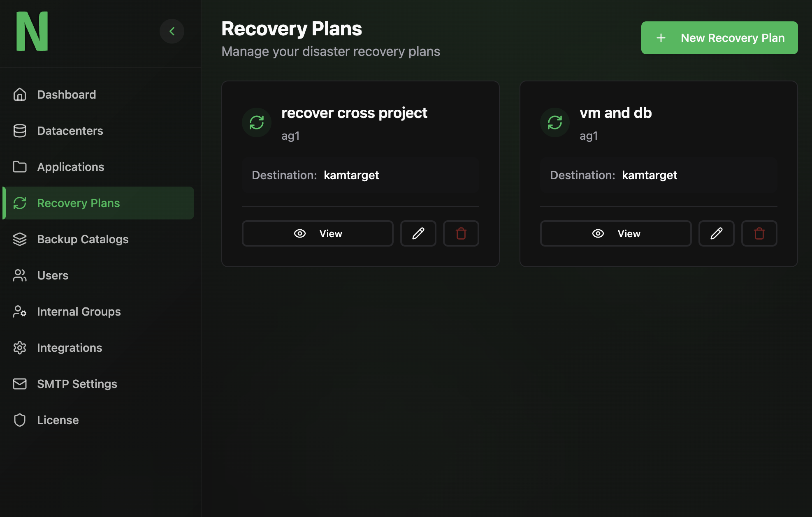Open the Dashboard page

click(x=66, y=95)
